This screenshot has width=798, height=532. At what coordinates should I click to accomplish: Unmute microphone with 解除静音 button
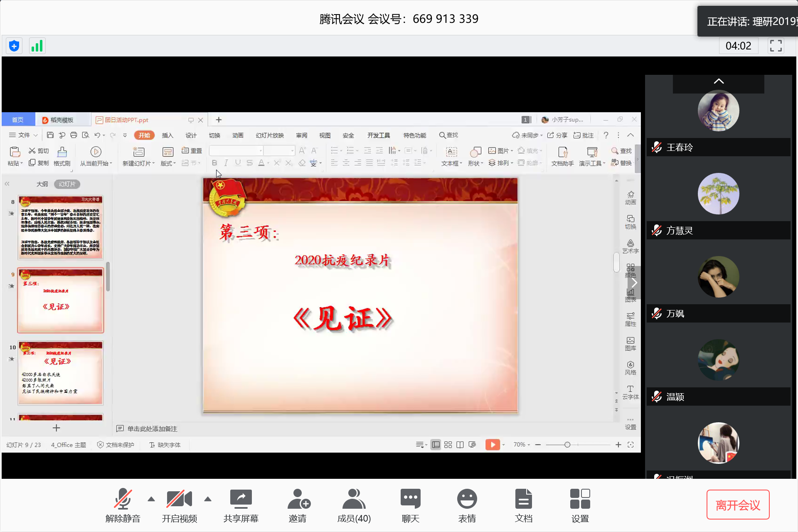(x=123, y=505)
